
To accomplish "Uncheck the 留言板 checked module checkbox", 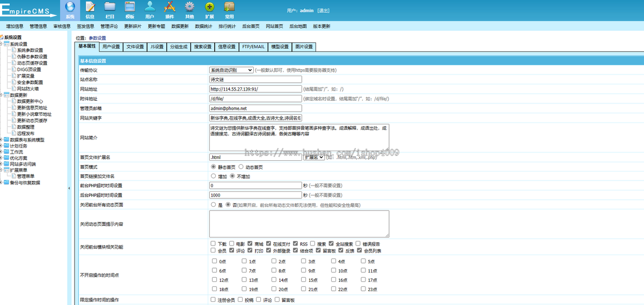I will pyautogui.click(x=318, y=250).
